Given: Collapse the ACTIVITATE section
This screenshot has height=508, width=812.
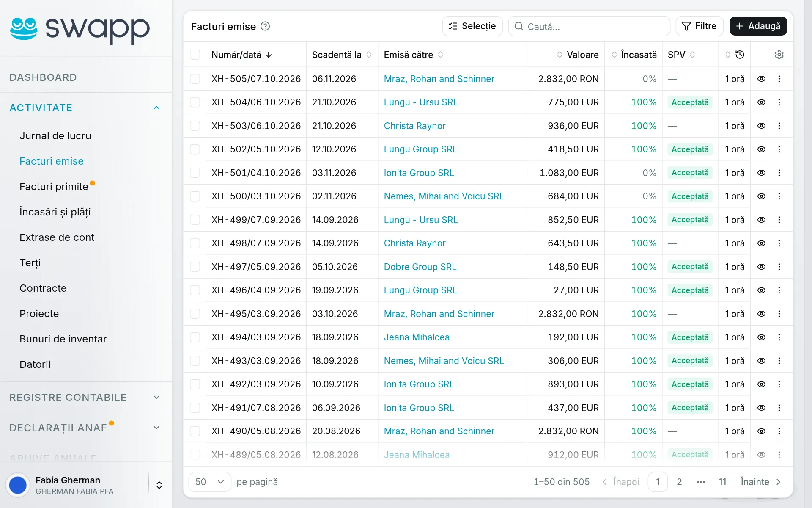Looking at the screenshot, I should click(156, 108).
